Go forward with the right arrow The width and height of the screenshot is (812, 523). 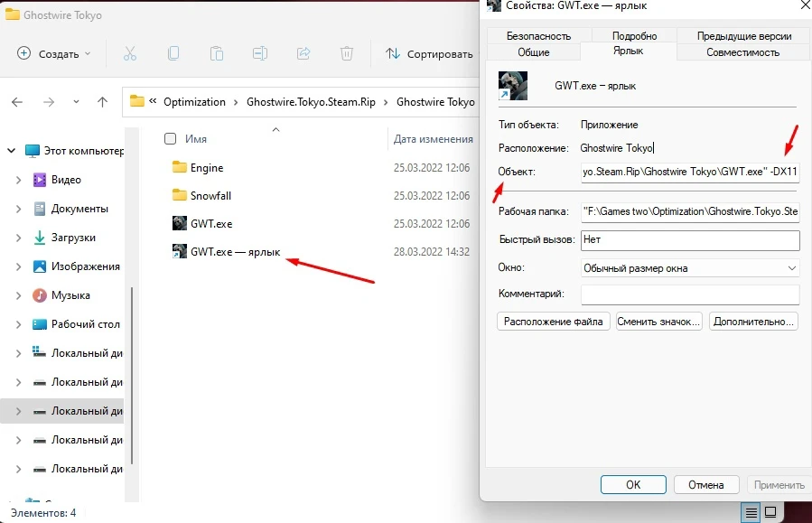click(x=49, y=102)
